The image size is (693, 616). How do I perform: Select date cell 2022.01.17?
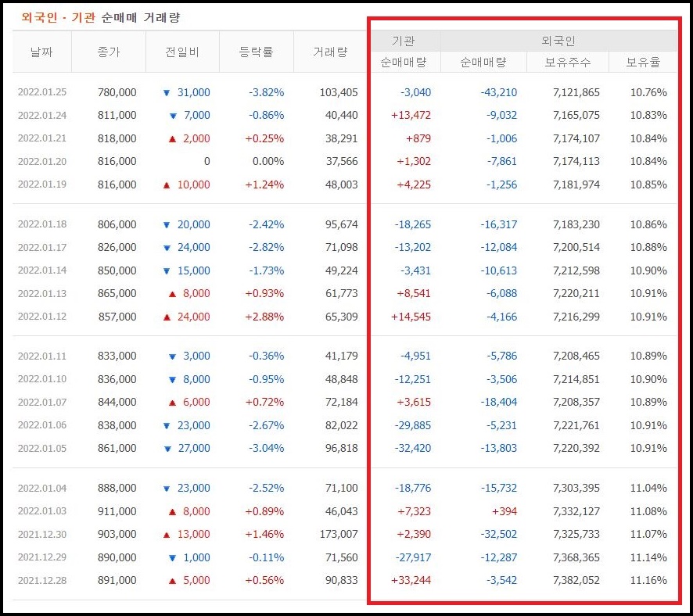(42, 247)
